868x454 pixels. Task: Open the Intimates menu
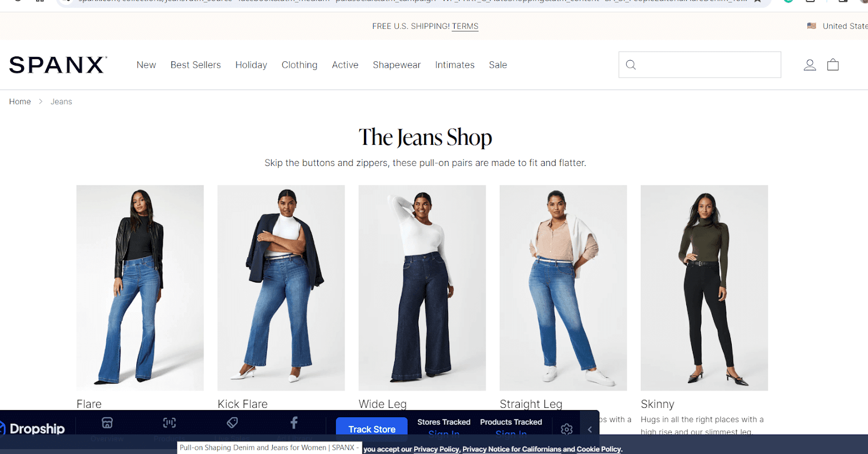(455, 65)
